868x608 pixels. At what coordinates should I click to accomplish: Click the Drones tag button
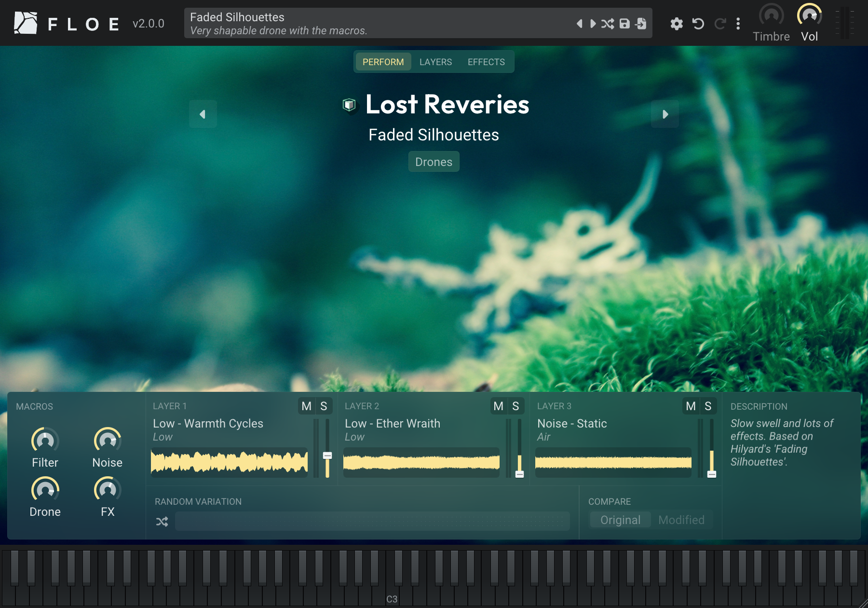(x=434, y=162)
